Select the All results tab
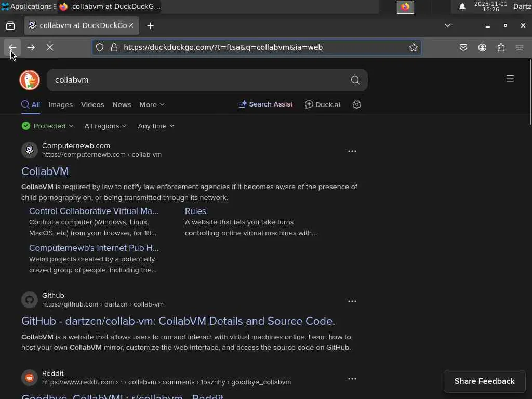This screenshot has height=399, width=532. click(31, 104)
